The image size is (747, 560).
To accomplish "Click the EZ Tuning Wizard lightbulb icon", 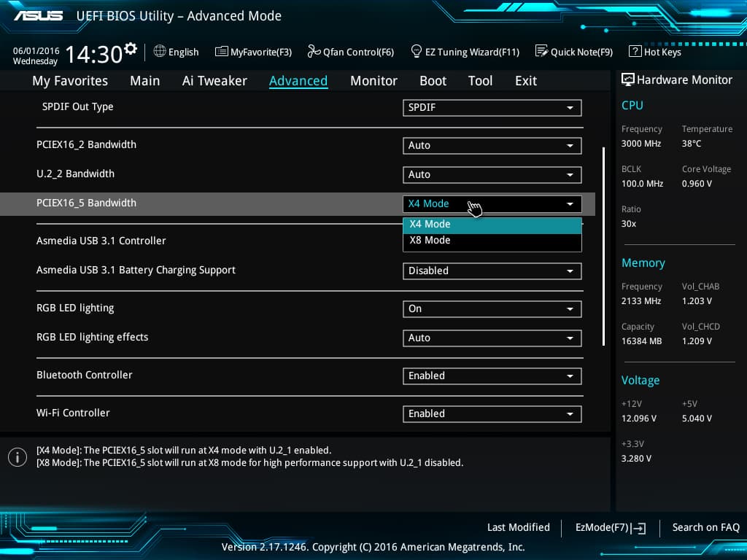I will tap(416, 51).
